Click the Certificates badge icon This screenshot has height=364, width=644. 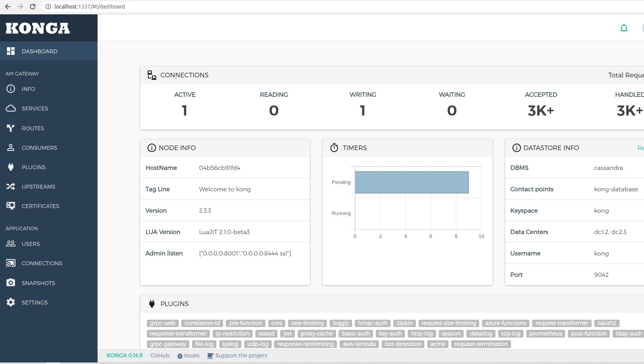[x=11, y=206]
